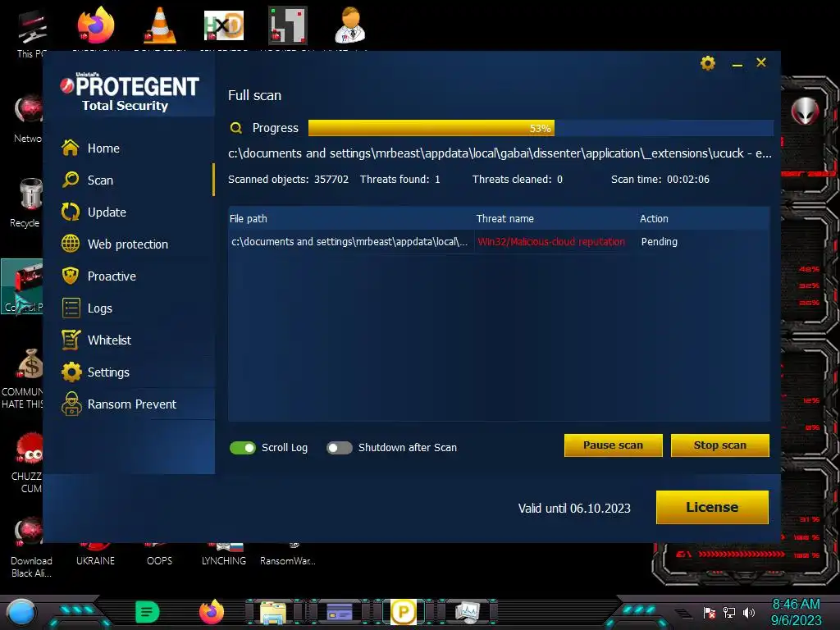The image size is (840, 630).
Task: Open the RansomWar desktop icon
Action: [x=288, y=555]
